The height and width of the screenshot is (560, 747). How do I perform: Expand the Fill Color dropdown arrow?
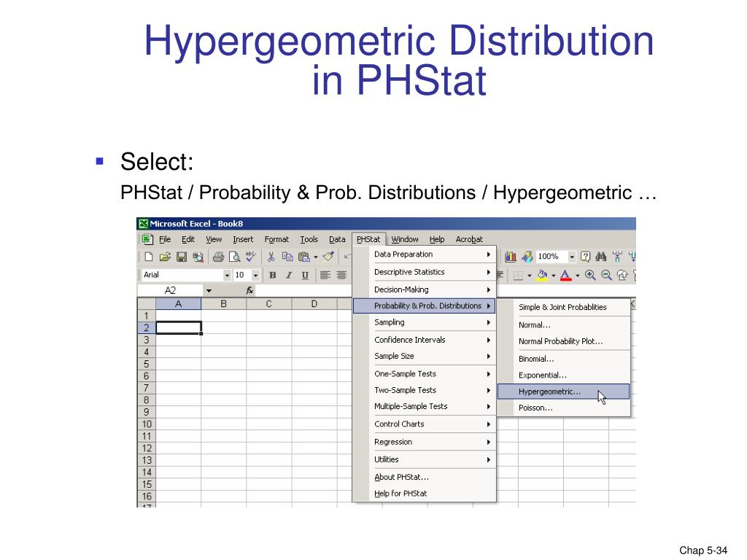pos(553,276)
